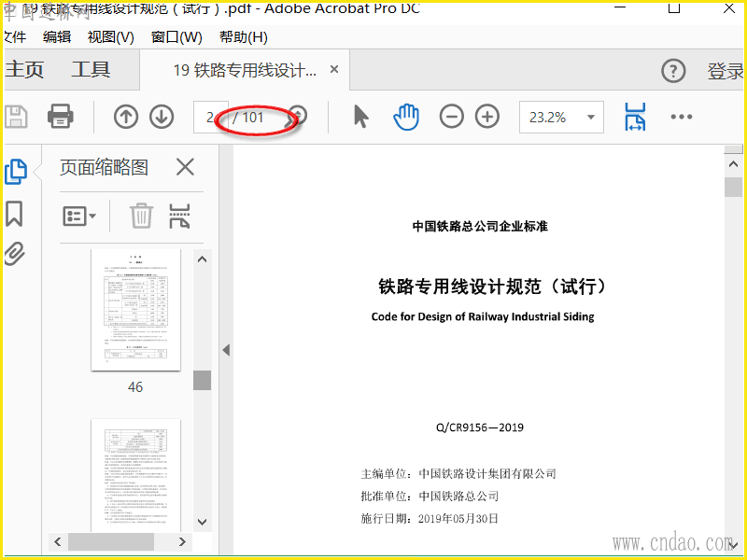
Task: Select the 19 铁路专用线设计 document tab
Action: [245, 70]
